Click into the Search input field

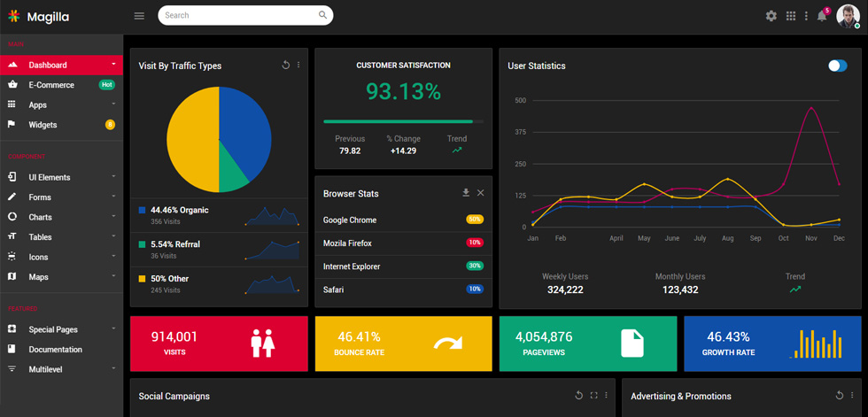coord(245,15)
